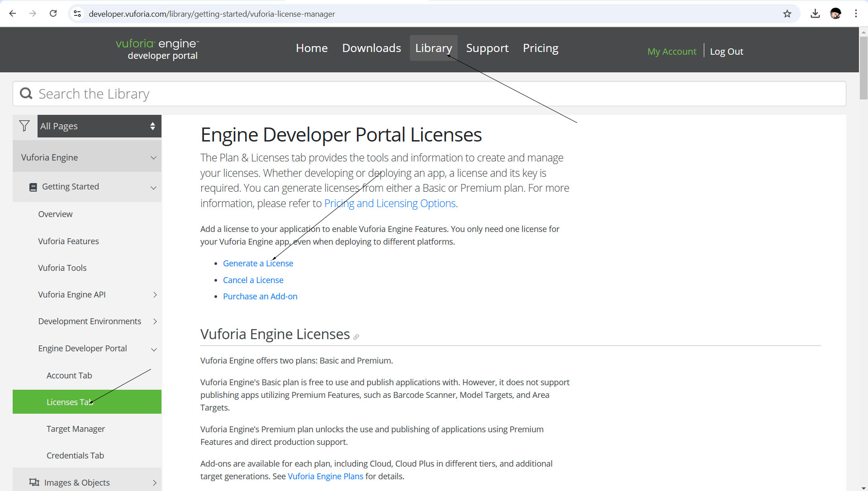Reload the page with refresh icon
The width and height of the screenshot is (868, 491).
click(x=53, y=14)
